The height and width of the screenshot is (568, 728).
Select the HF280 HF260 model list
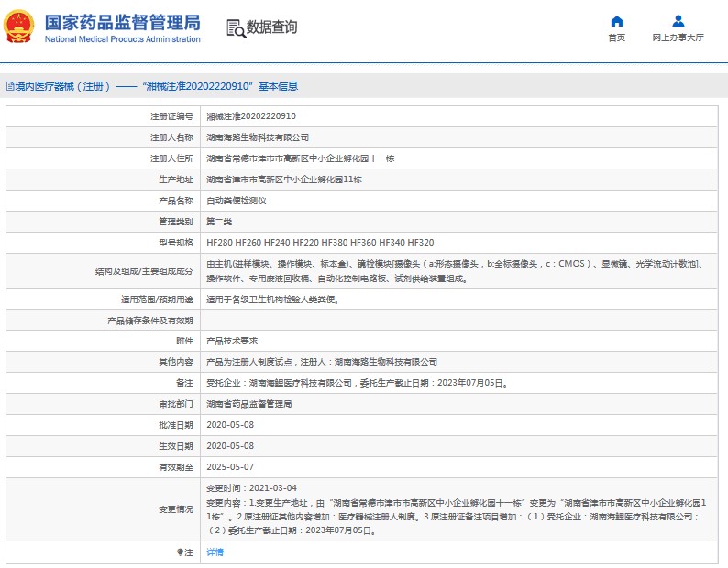click(320, 243)
